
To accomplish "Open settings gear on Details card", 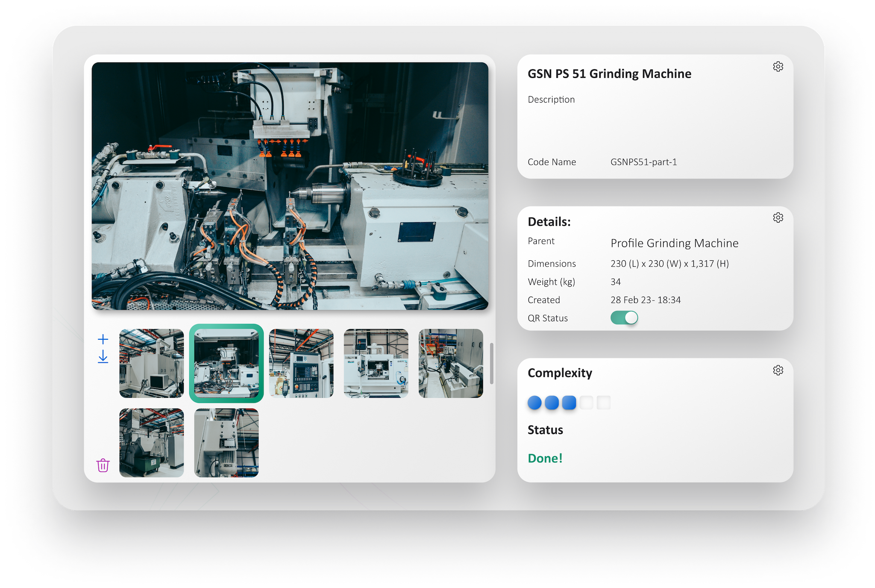I will click(x=778, y=218).
